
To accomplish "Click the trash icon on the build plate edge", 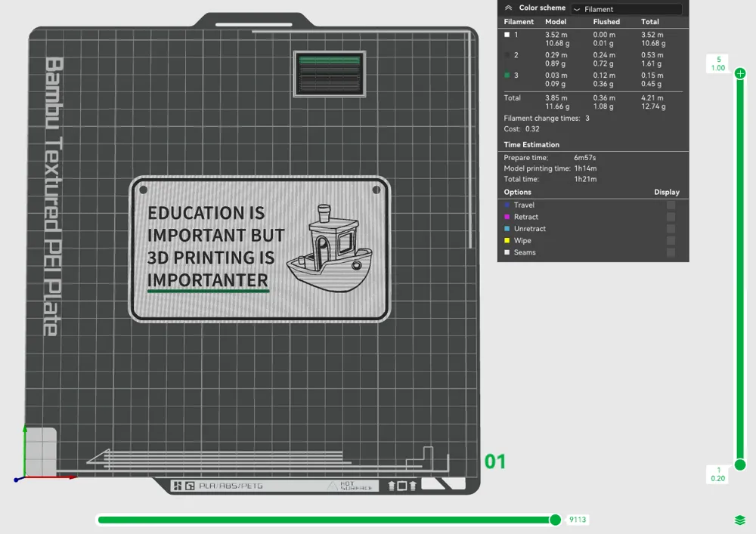I will click(414, 486).
